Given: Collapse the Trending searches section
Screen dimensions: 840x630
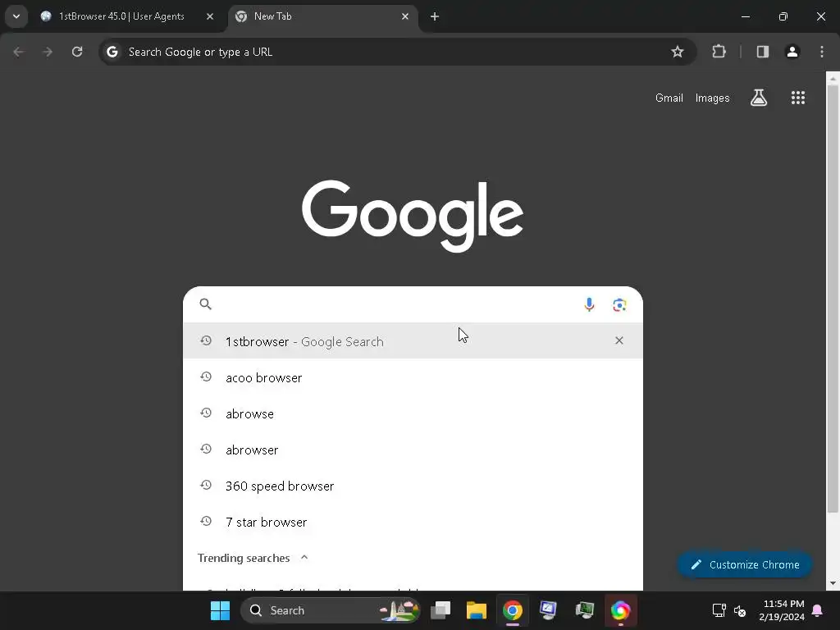Looking at the screenshot, I should (304, 558).
